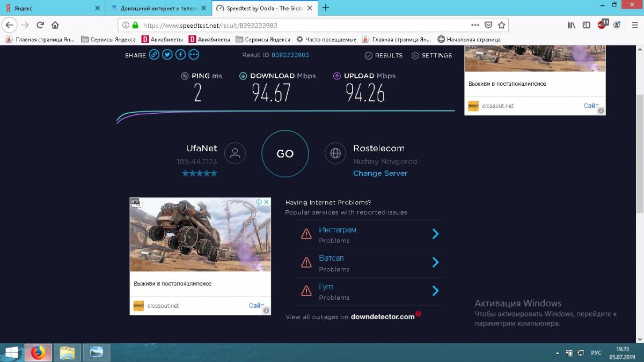Screen dimensions: 644x362
Task: Click the Crossout ad image in page body
Action: (x=200, y=234)
